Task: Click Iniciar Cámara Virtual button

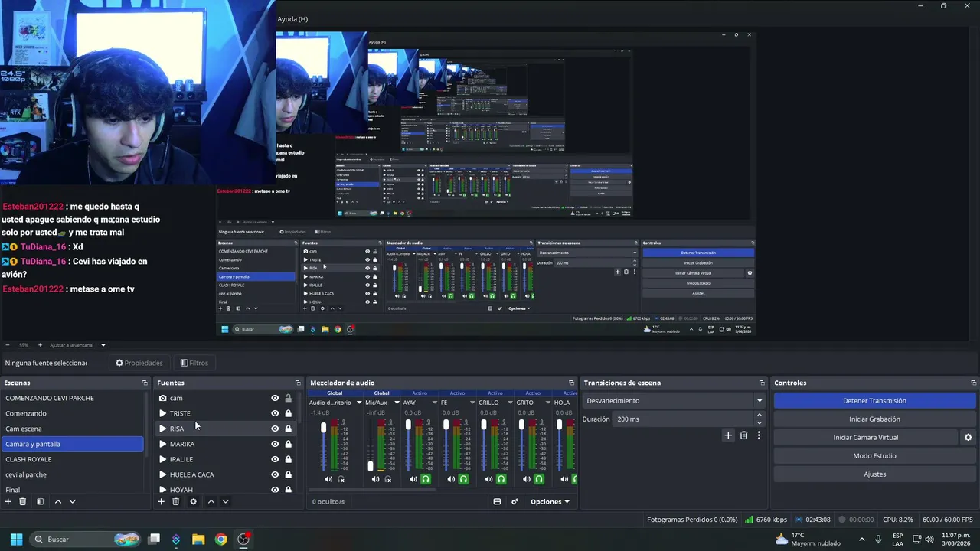Action: tap(865, 437)
